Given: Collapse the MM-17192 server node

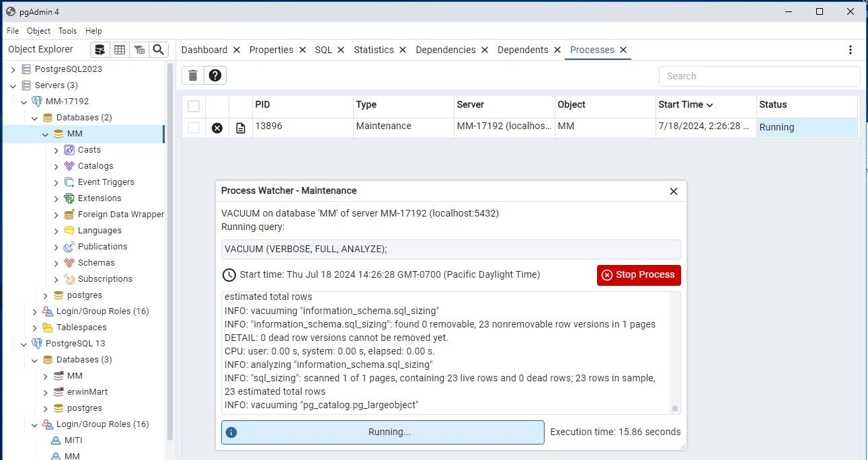Looking at the screenshot, I should (24, 102).
